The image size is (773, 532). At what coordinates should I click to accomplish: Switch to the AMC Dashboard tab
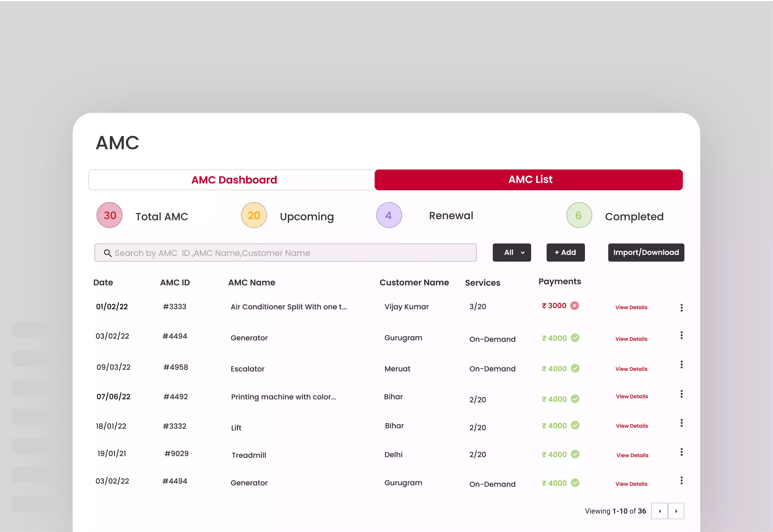click(232, 180)
